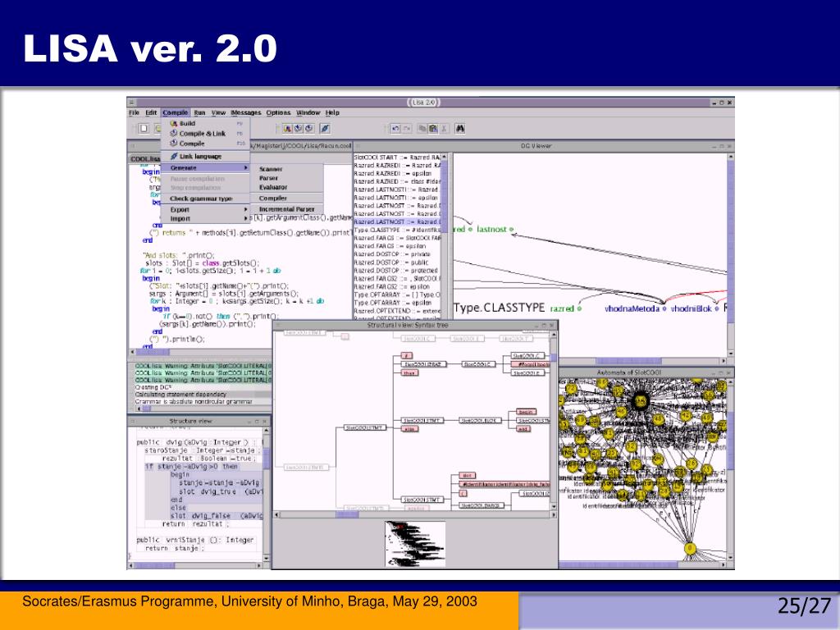Click the Undo toolbar icon
This screenshot has height=630, width=840.
coord(395,128)
